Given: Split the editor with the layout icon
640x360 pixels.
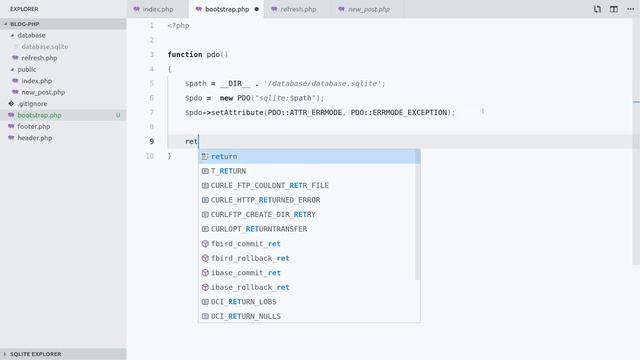Looking at the screenshot, I should pyautogui.click(x=613, y=9).
